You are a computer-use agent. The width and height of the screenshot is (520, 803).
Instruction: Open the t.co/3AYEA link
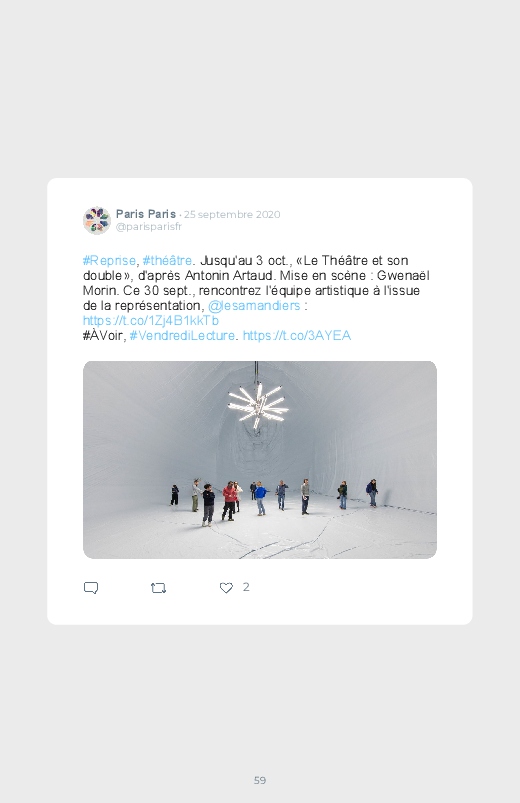(297, 335)
